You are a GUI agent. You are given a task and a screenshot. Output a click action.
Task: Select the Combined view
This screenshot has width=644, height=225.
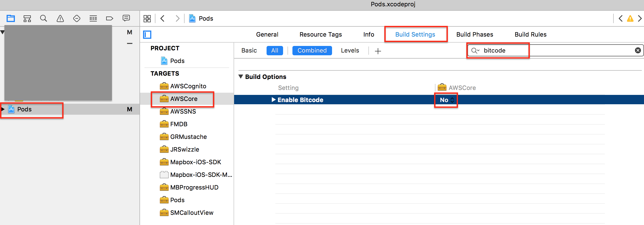pos(312,50)
